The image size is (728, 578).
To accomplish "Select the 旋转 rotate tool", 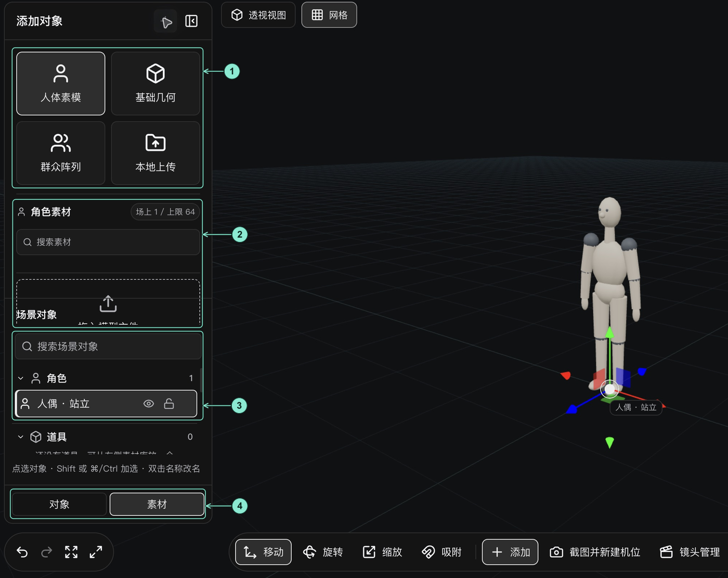I will (x=323, y=552).
